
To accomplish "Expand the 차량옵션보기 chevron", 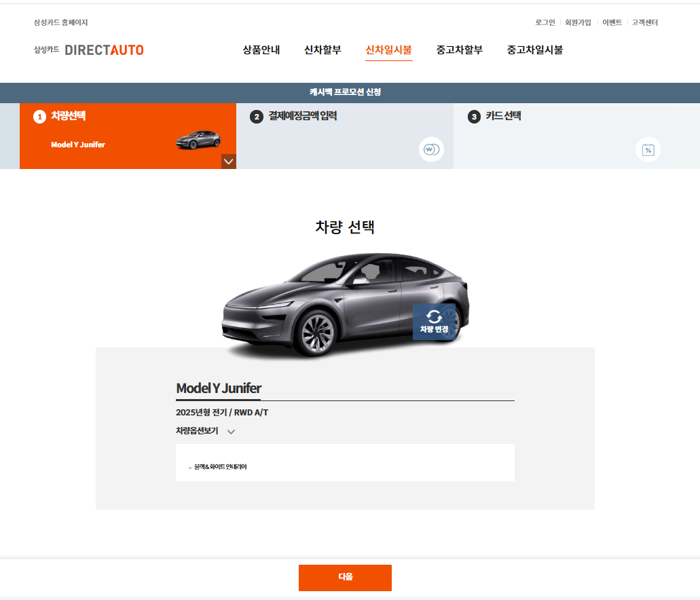I will 231,432.
